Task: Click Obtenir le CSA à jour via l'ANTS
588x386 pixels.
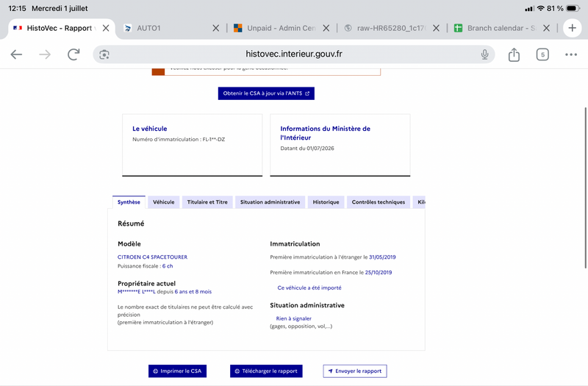Action: point(266,93)
